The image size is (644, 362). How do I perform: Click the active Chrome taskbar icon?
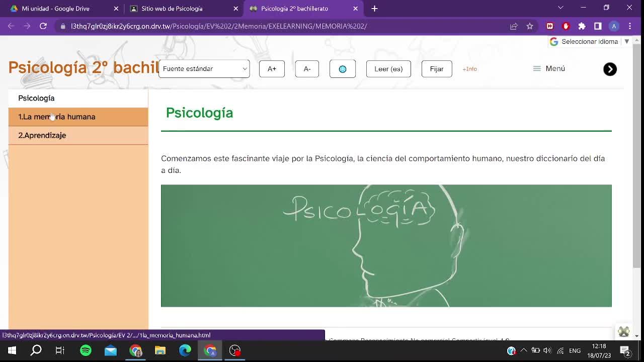[x=210, y=350]
